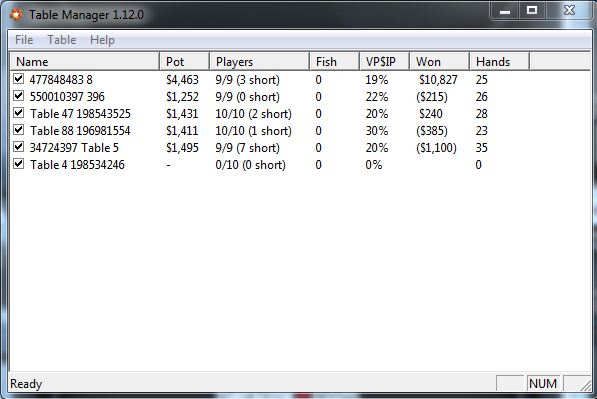Click the $4,463 pot value
Image resolution: width=597 pixels, height=399 pixels.
coord(182,80)
